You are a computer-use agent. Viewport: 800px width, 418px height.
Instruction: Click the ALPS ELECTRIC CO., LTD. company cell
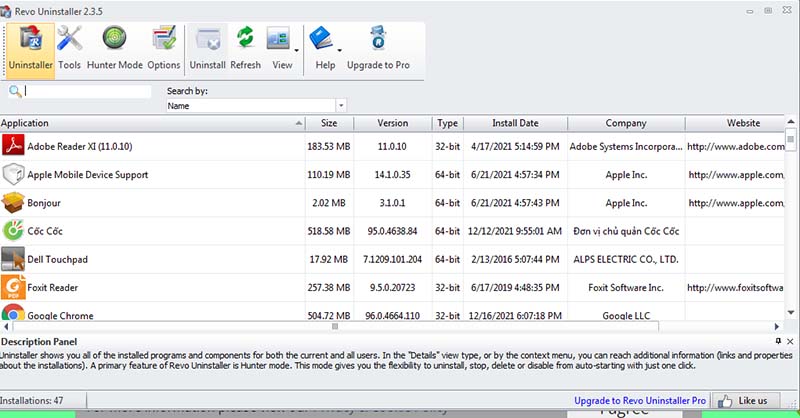(626, 259)
